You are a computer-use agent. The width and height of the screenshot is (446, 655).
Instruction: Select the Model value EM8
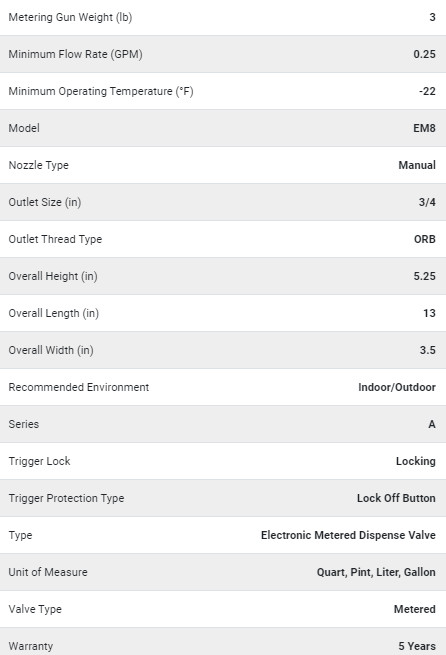click(x=424, y=128)
